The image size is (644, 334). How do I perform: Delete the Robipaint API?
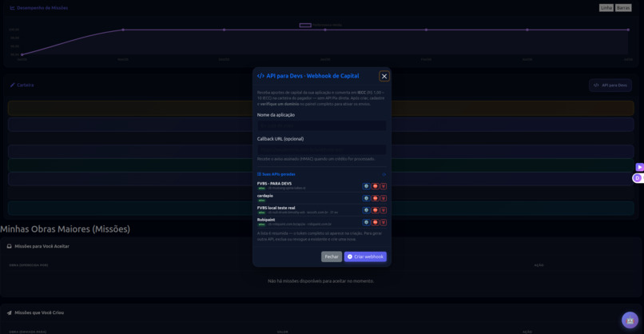384,222
